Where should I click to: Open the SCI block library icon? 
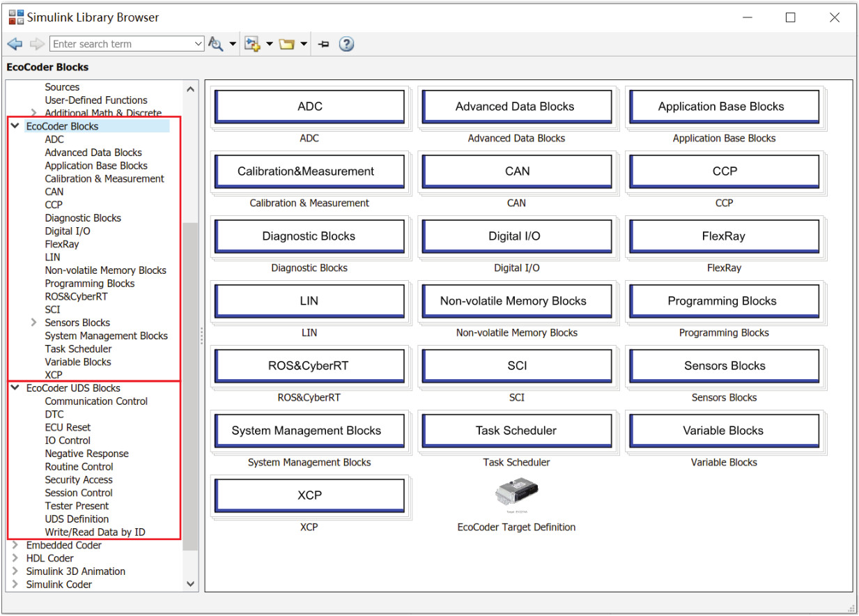pos(516,366)
